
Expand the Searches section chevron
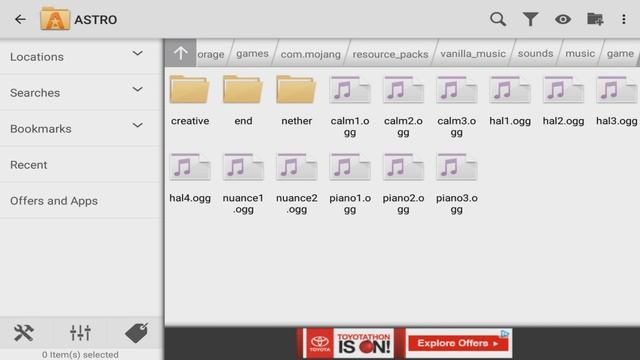click(138, 89)
